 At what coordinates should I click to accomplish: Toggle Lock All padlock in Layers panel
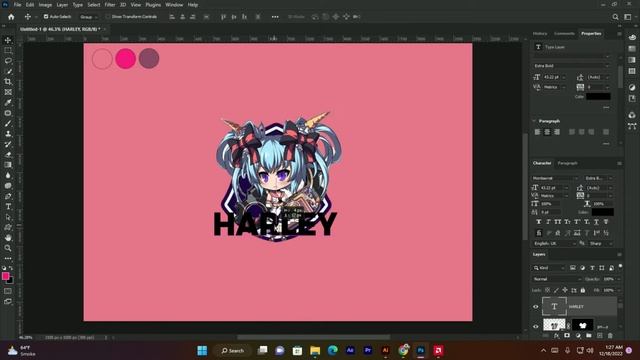point(583,290)
